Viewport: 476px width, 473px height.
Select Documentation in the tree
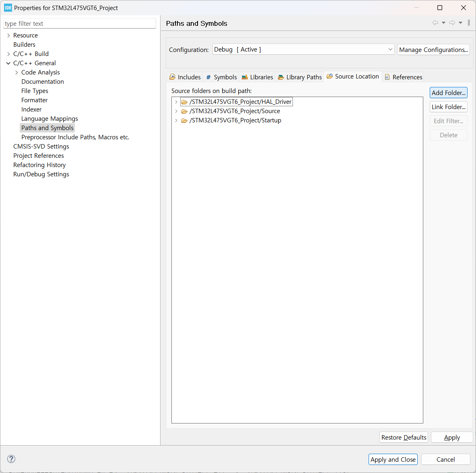43,82
